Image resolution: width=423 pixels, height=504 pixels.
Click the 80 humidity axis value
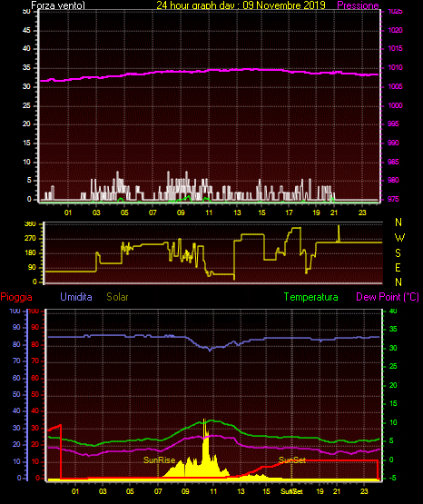coord(16,344)
